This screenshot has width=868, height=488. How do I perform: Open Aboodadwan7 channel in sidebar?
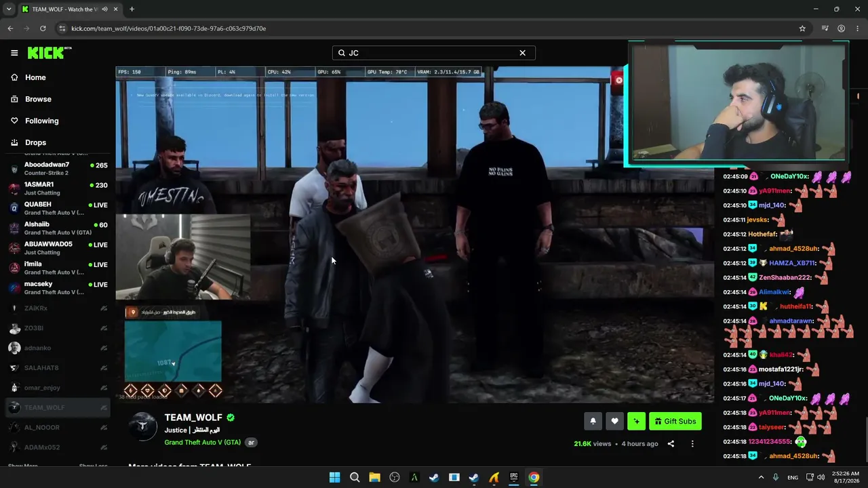(58, 169)
